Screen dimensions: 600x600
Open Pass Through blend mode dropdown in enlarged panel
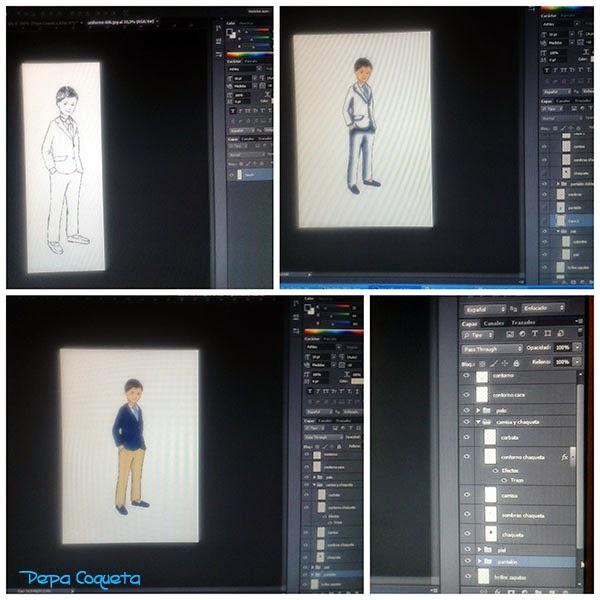point(490,348)
